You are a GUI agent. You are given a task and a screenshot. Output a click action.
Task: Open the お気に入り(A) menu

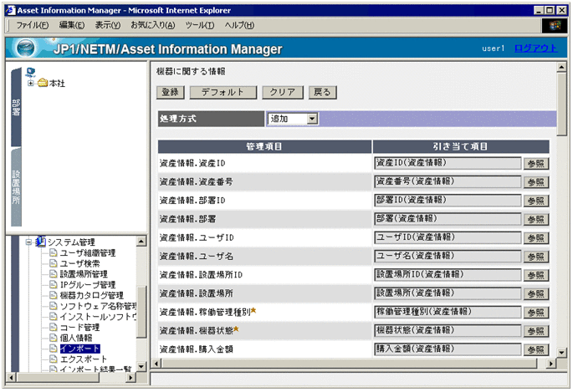coord(153,26)
